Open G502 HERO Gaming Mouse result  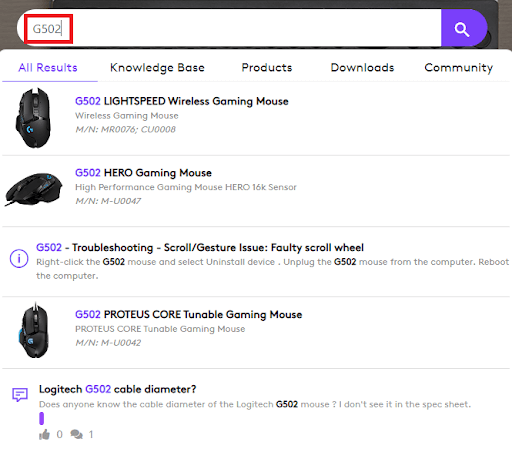143,173
